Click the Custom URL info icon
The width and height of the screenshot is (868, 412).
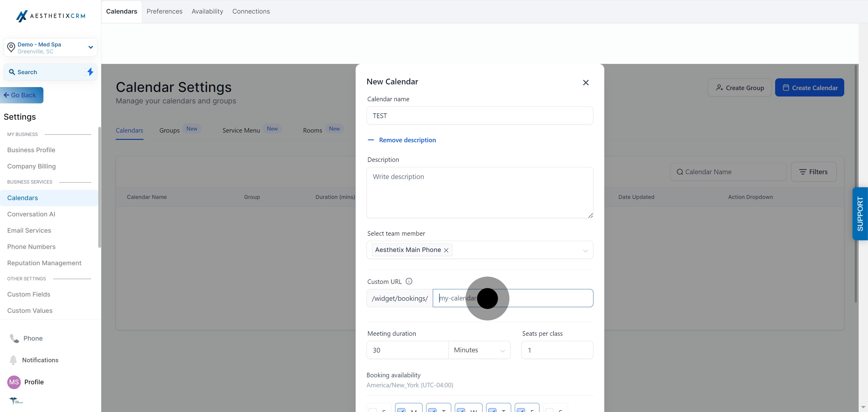pos(409,281)
